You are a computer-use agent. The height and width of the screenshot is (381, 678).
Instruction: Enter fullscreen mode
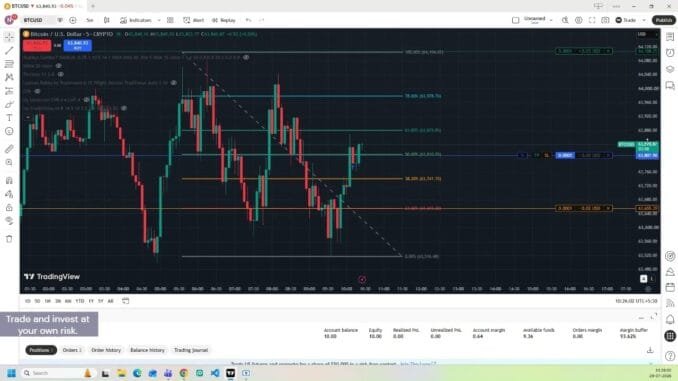coord(592,20)
